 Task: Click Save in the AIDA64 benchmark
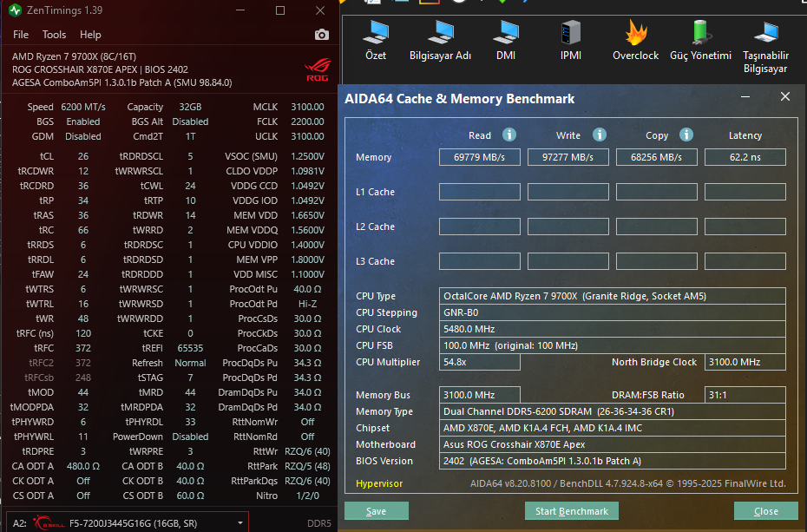(x=377, y=511)
